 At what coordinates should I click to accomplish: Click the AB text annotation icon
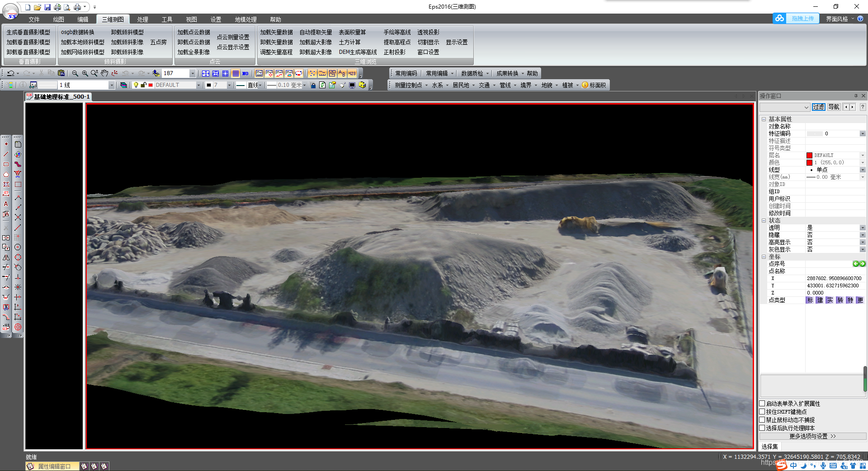coord(342,73)
